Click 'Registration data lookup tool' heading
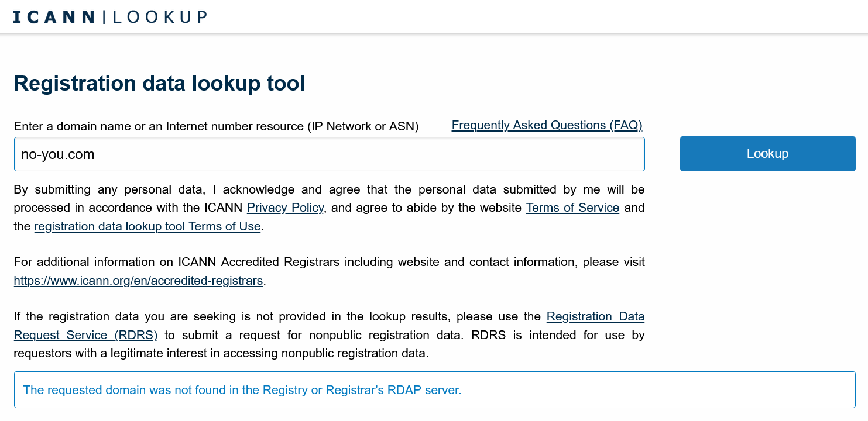Screen dimensions: 868x421 click(x=159, y=84)
